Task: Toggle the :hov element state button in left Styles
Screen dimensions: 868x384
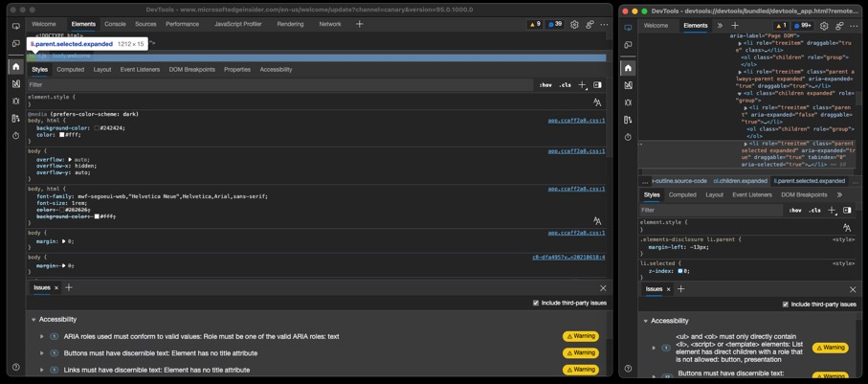Action: pos(545,85)
